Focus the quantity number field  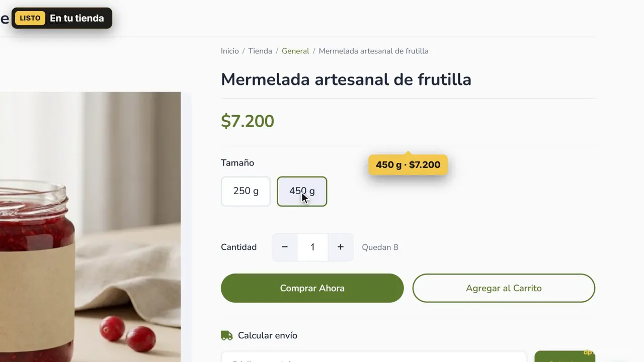[x=312, y=247]
